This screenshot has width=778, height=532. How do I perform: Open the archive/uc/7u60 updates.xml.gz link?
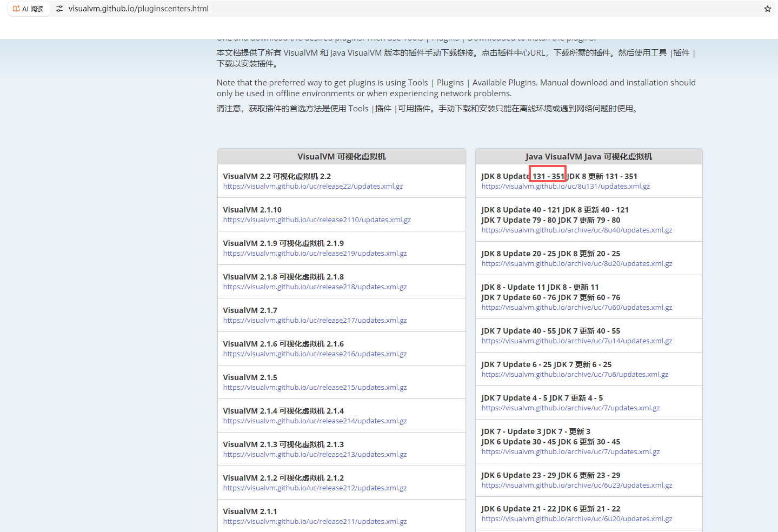[577, 308]
